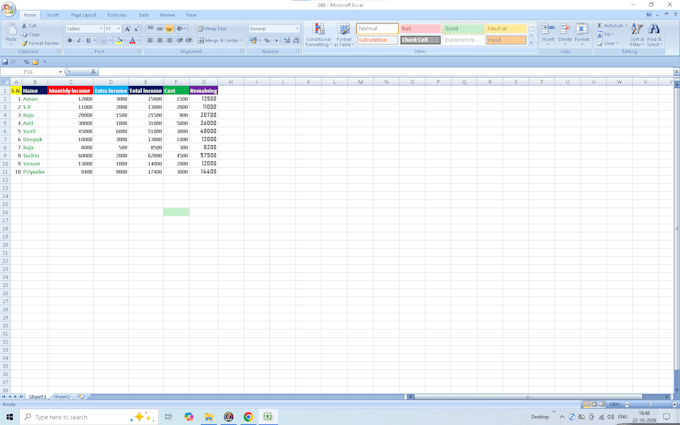
Task: Click Open folder icon in Quick Access Toolbar
Action: click(x=36, y=62)
